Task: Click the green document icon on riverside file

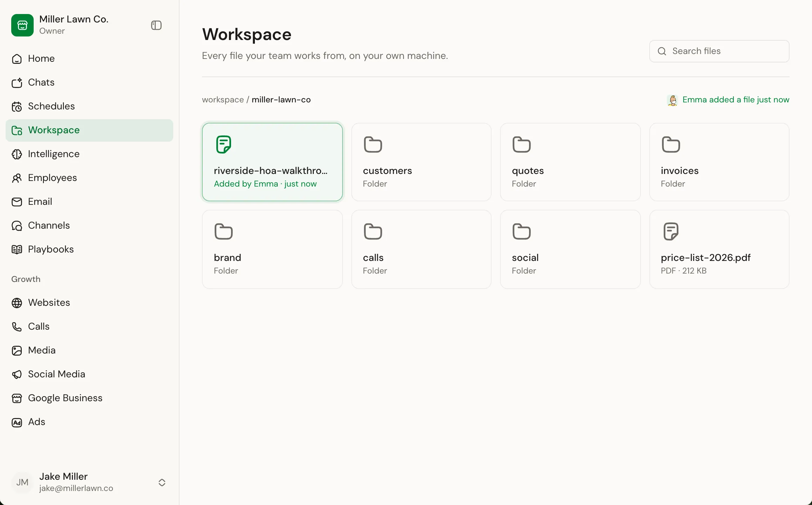Action: 224,144
